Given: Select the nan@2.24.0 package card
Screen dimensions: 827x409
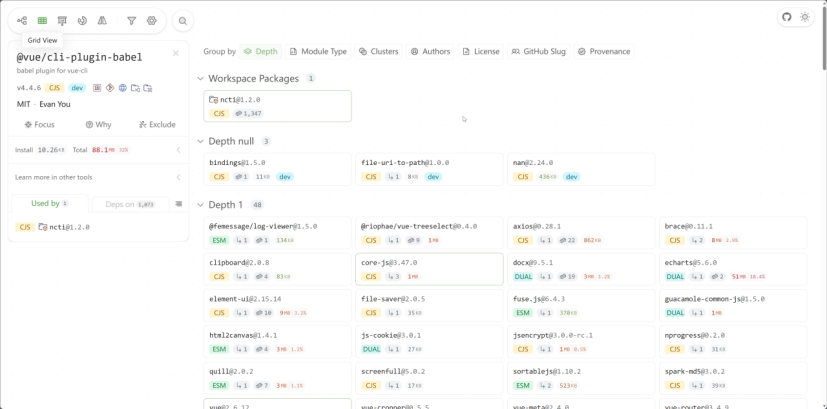Looking at the screenshot, I should [x=581, y=169].
